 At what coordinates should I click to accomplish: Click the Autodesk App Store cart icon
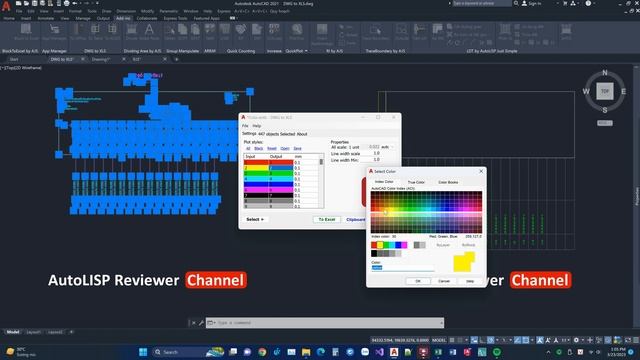tap(565, 3)
